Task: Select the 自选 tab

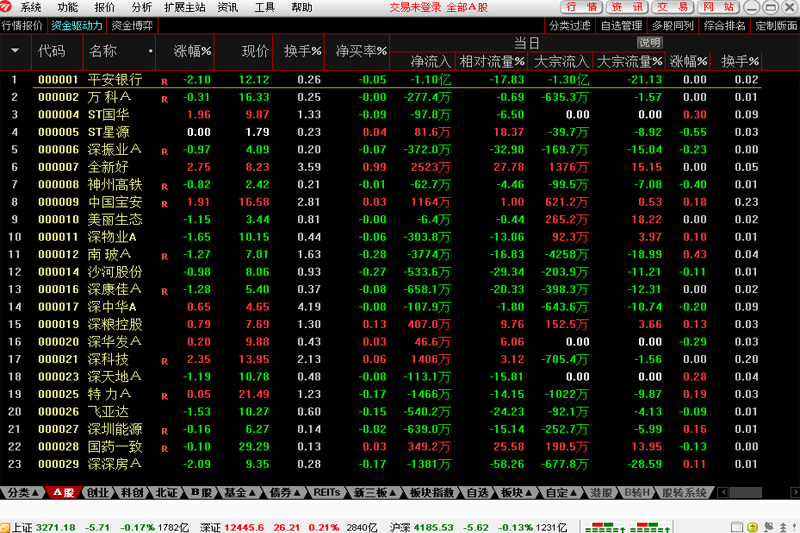Action: (x=478, y=493)
